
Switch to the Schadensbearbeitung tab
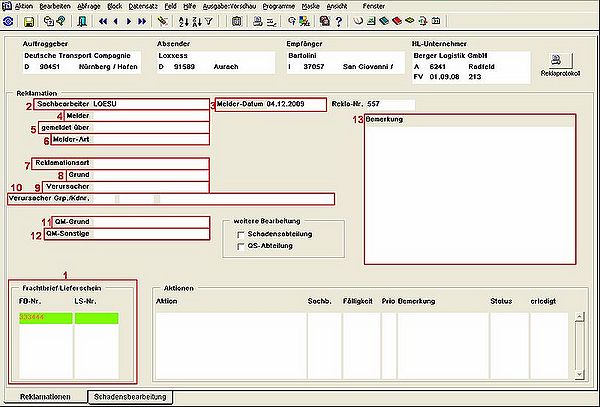pos(130,397)
